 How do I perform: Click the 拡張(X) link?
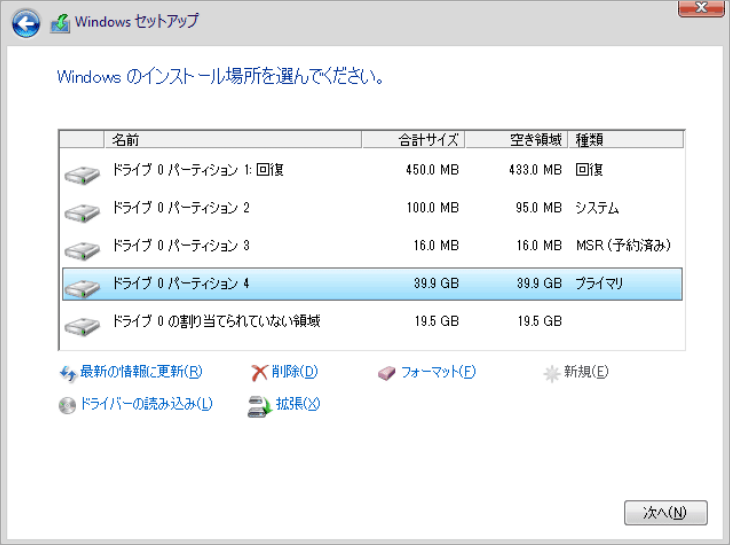(298, 404)
